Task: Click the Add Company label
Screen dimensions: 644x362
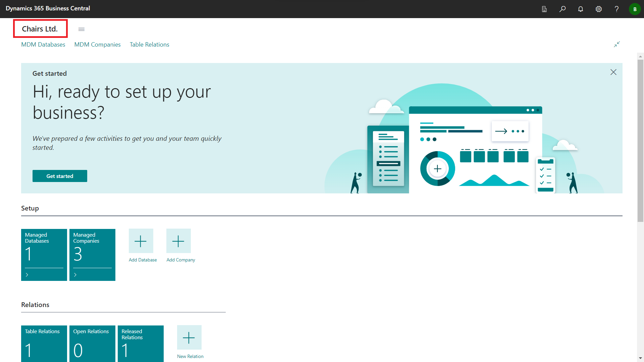Action: click(181, 260)
